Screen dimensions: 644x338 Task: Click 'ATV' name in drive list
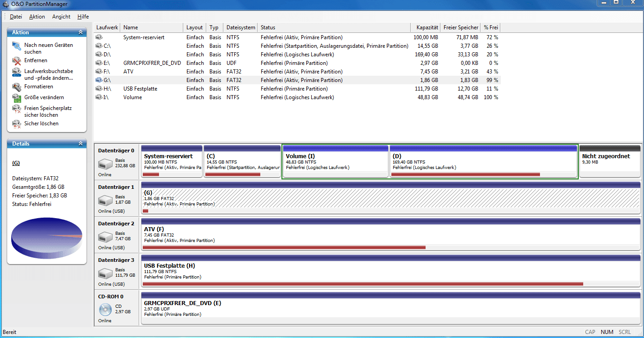(x=128, y=72)
